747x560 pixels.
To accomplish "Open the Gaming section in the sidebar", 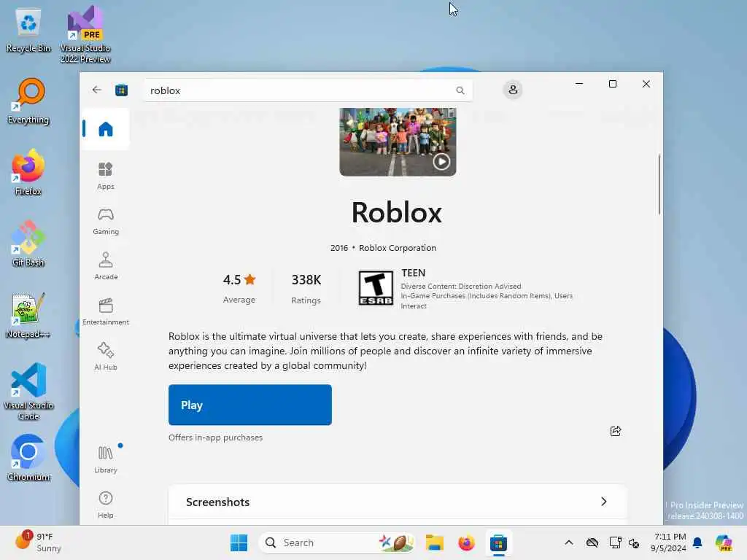I will click(x=105, y=221).
